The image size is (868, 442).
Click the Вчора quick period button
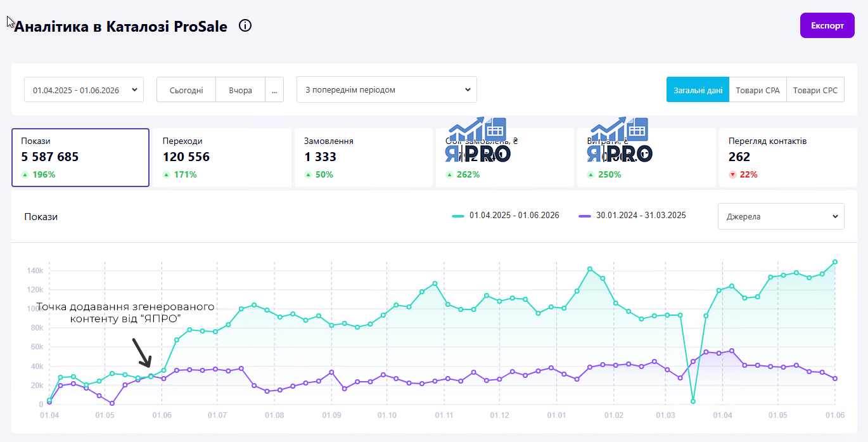(x=241, y=90)
